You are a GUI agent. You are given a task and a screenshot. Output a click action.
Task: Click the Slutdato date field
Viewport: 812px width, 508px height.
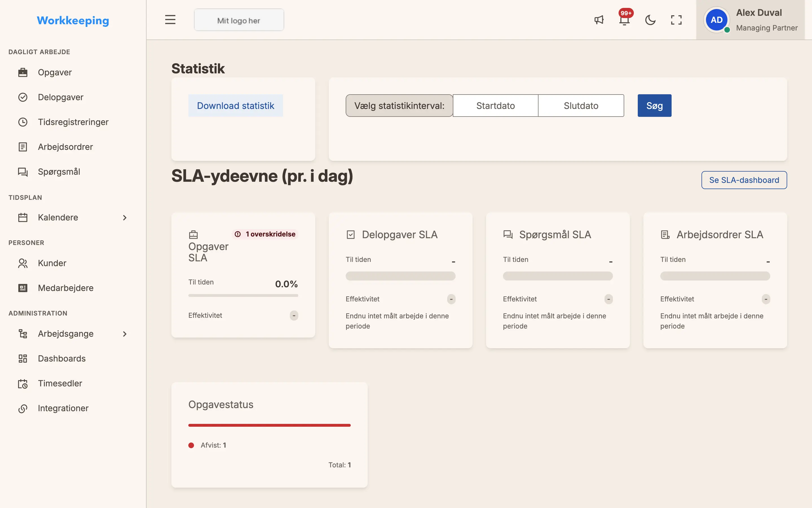click(581, 106)
